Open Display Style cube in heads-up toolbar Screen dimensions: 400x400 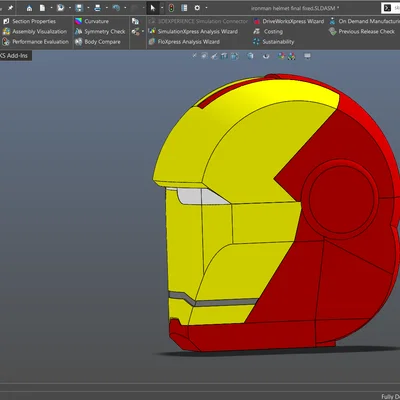(250, 56)
